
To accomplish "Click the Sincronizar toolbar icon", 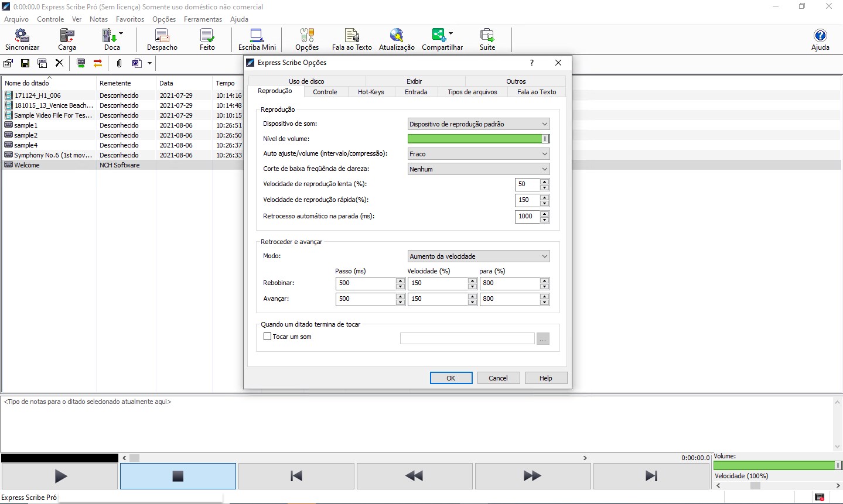I will pos(22,40).
